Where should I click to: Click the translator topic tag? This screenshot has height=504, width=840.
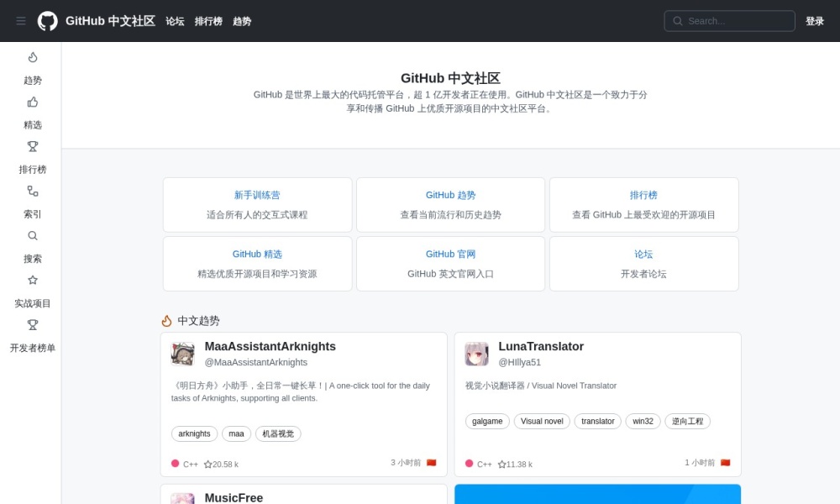(x=598, y=422)
